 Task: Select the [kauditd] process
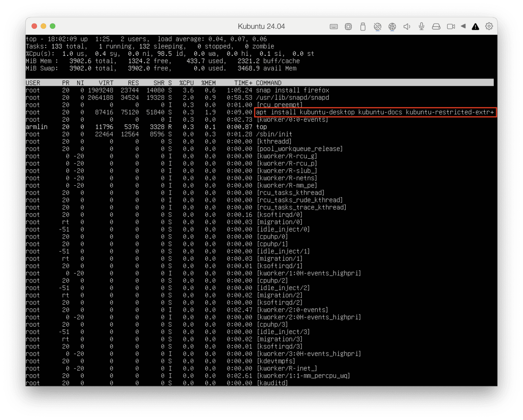click(x=272, y=383)
